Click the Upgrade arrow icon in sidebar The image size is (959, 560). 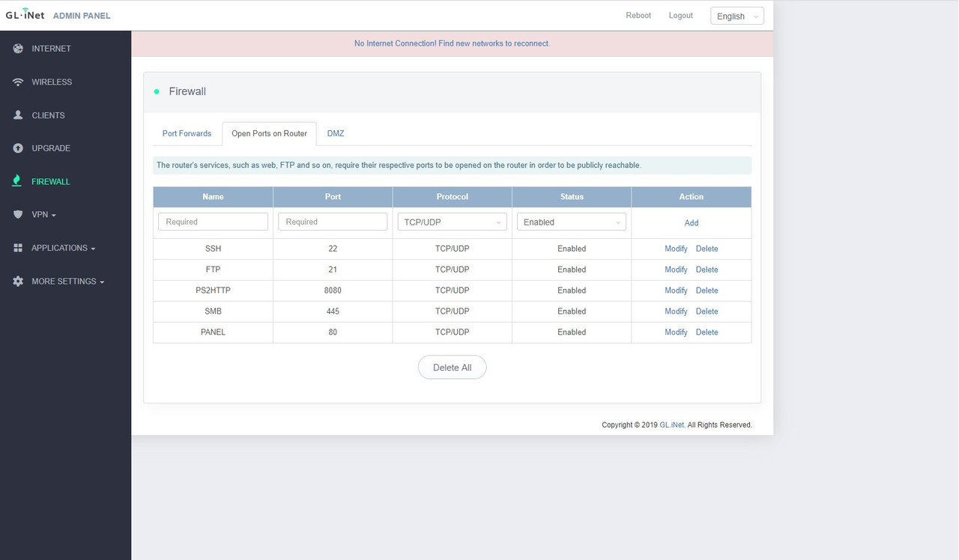coord(18,148)
